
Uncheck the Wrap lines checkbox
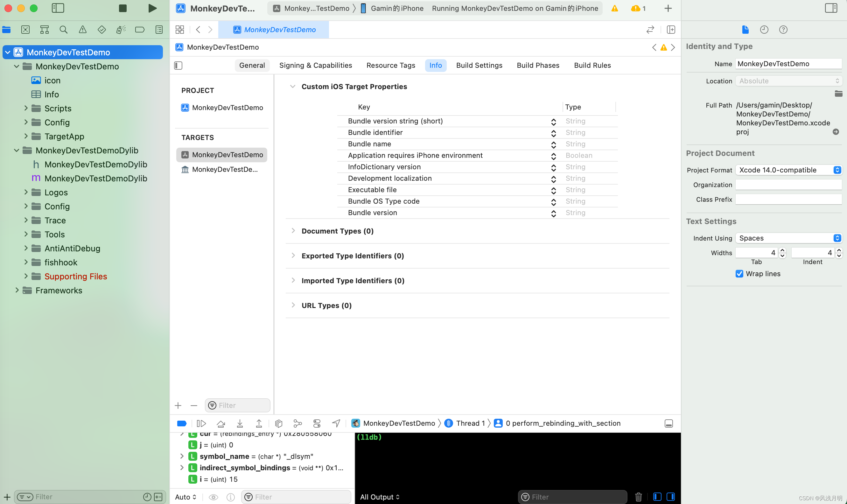coord(739,274)
